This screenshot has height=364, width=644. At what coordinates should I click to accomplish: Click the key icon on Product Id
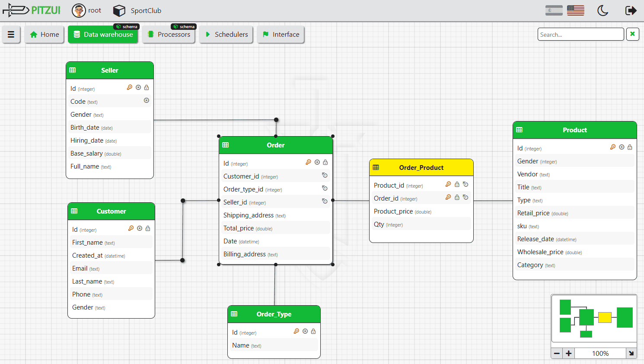[613, 147]
